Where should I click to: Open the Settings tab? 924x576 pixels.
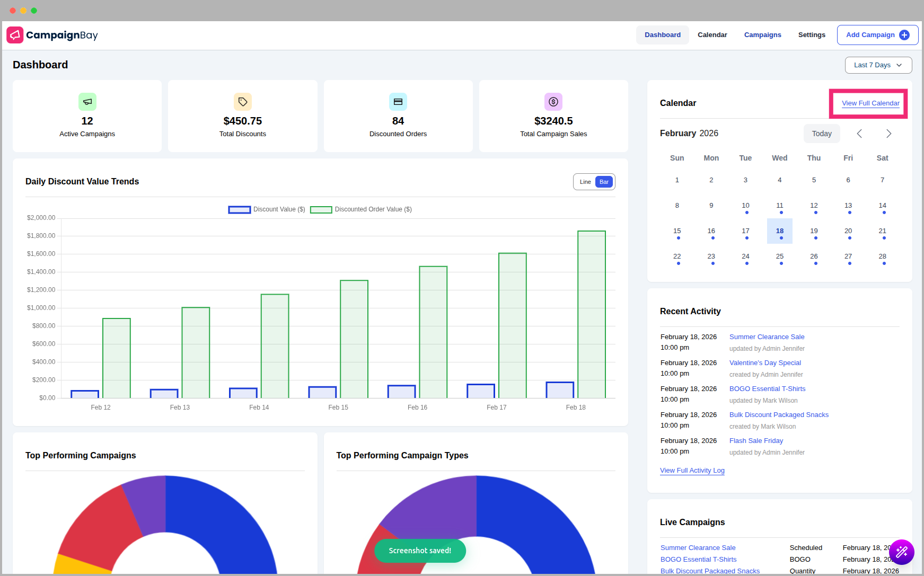[812, 35]
